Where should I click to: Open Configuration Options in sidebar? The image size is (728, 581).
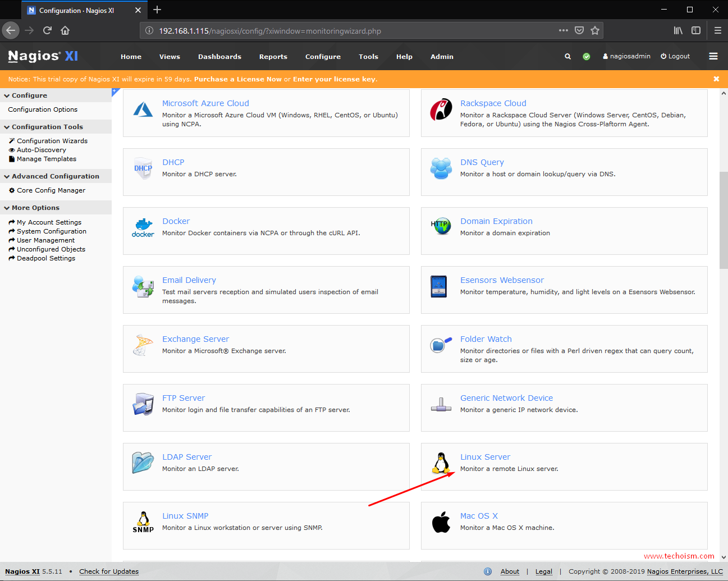pyautogui.click(x=43, y=109)
